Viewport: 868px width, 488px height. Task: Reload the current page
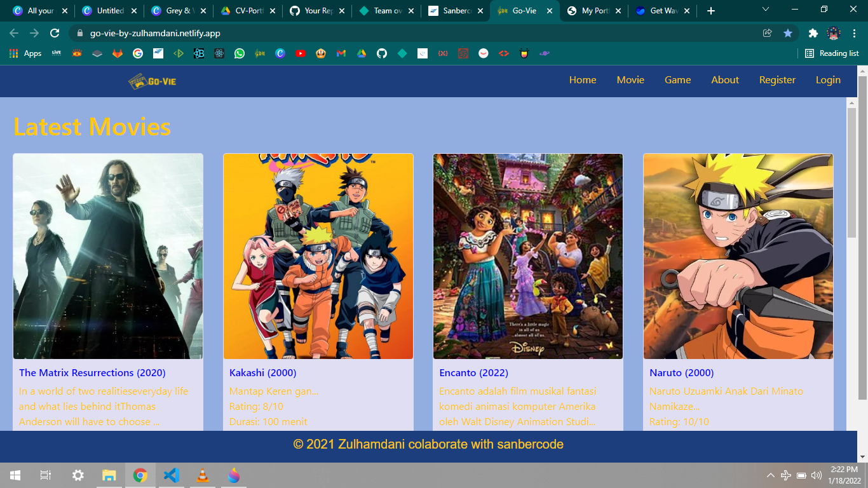coord(55,33)
